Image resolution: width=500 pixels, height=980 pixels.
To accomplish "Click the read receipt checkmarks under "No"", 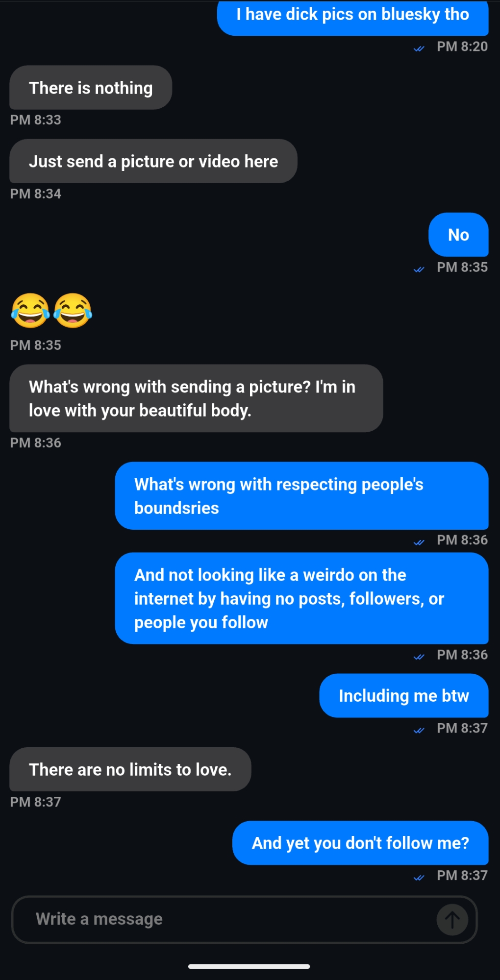I will 419,269.
